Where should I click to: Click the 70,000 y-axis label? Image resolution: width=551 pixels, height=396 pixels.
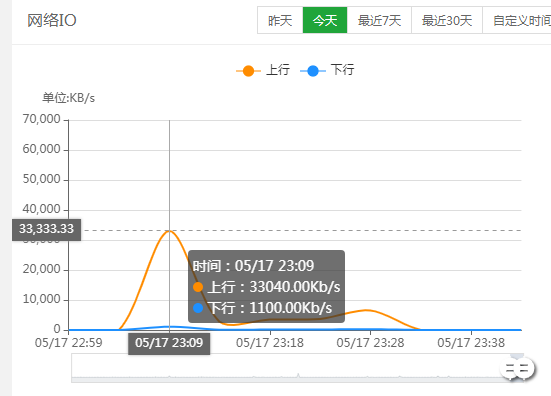click(41, 119)
